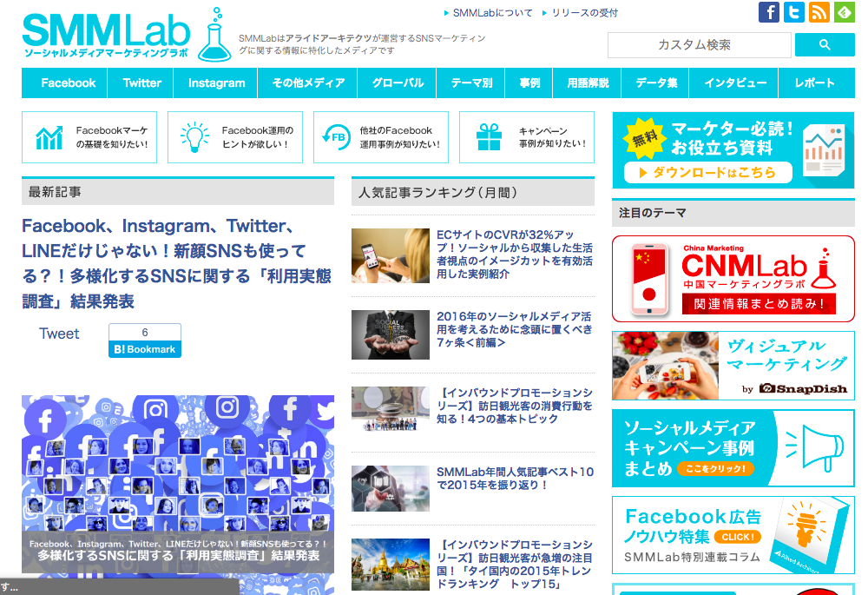This screenshot has height=595, width=868.
Task: Click the ダウンロードはこちら download button
Action: click(708, 172)
